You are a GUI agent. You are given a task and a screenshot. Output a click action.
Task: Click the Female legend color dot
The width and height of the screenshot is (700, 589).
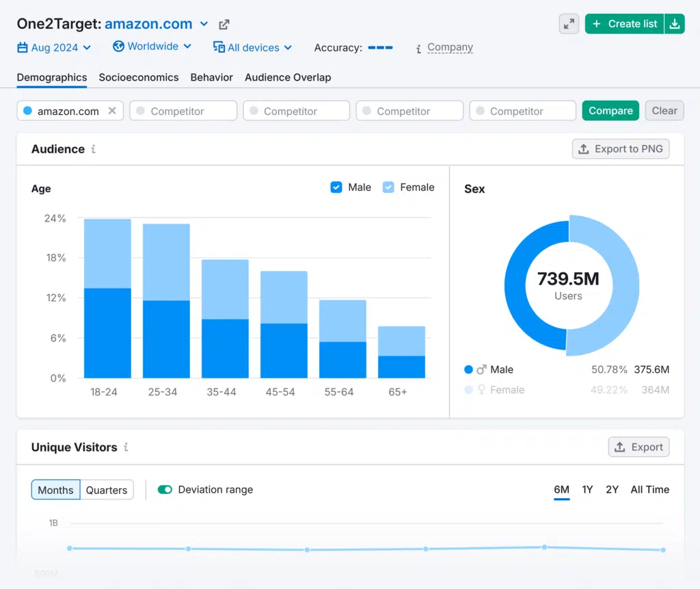click(468, 390)
